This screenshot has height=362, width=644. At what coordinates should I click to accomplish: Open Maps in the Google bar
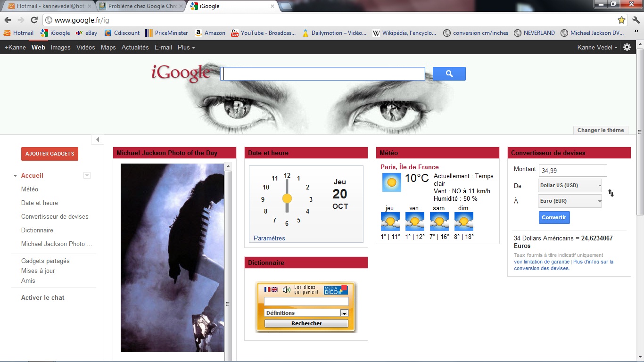point(108,47)
